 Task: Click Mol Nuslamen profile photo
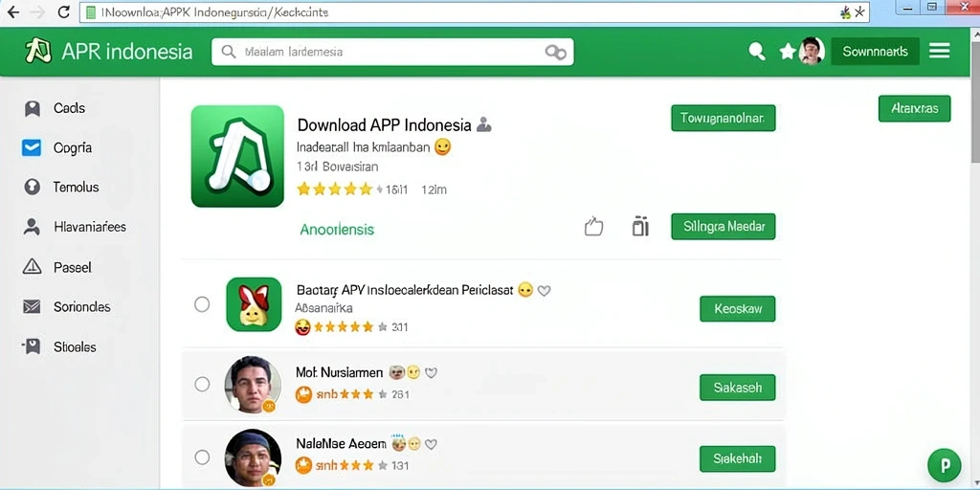pyautogui.click(x=253, y=385)
